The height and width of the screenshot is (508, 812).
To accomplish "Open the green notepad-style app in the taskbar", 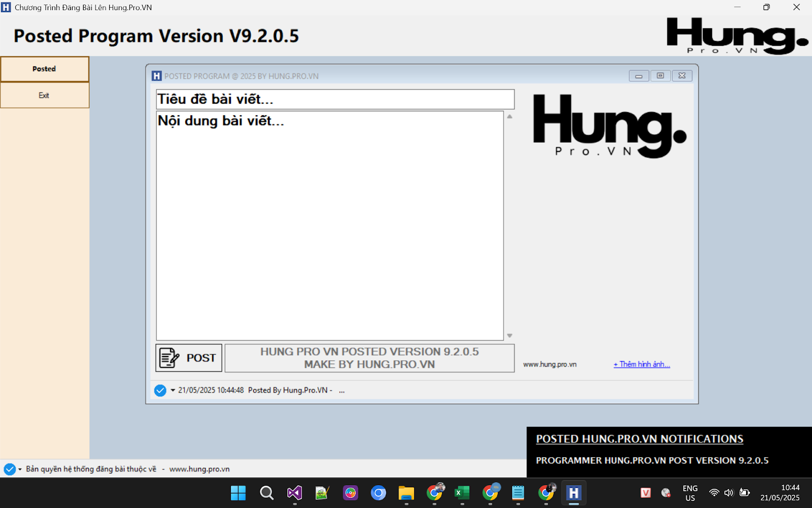I will 322,493.
